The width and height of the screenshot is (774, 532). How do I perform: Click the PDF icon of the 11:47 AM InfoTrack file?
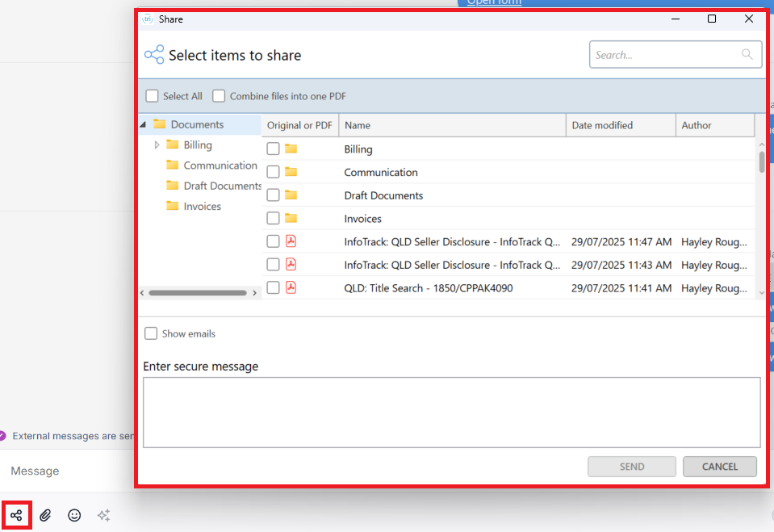coord(291,241)
